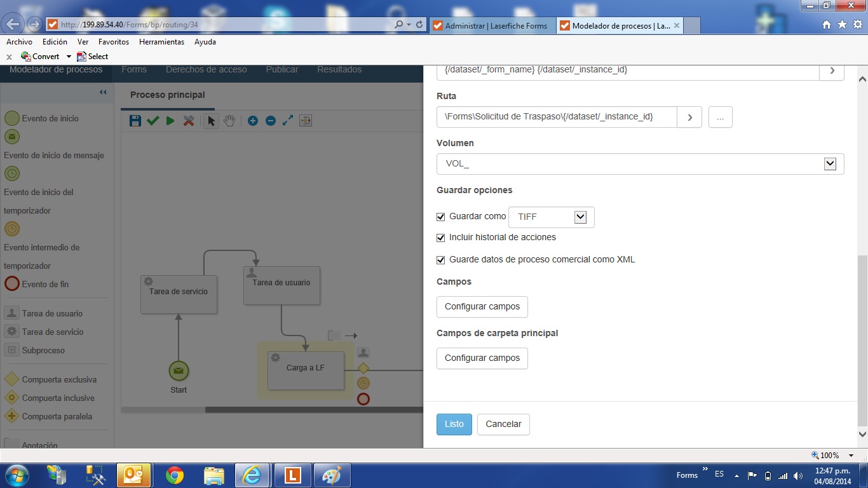
Task: Click Configurar campos under Campos de carpeta principal
Action: click(482, 358)
